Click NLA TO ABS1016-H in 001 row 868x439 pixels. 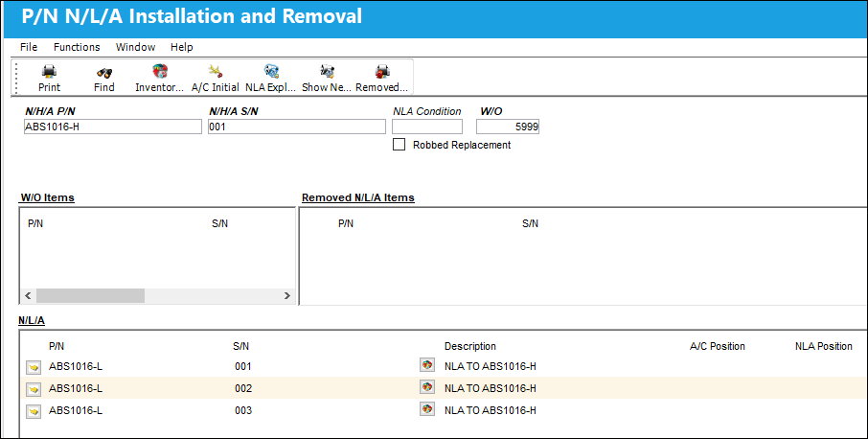click(490, 366)
